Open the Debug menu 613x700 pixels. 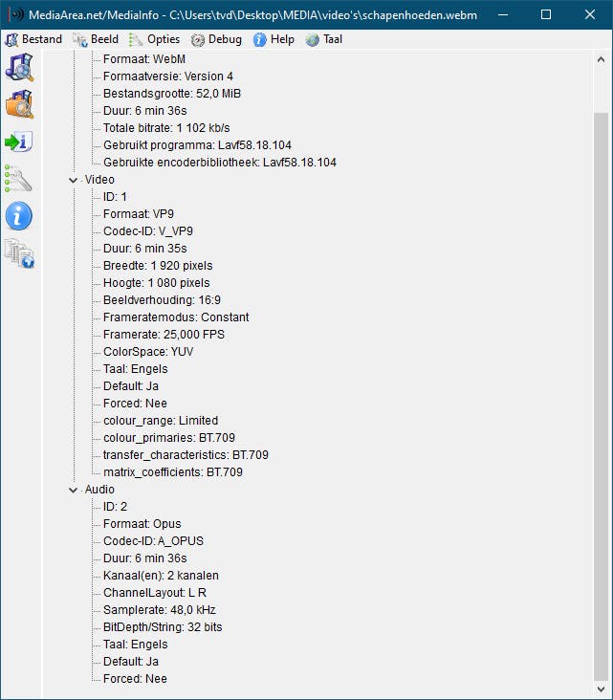[217, 39]
